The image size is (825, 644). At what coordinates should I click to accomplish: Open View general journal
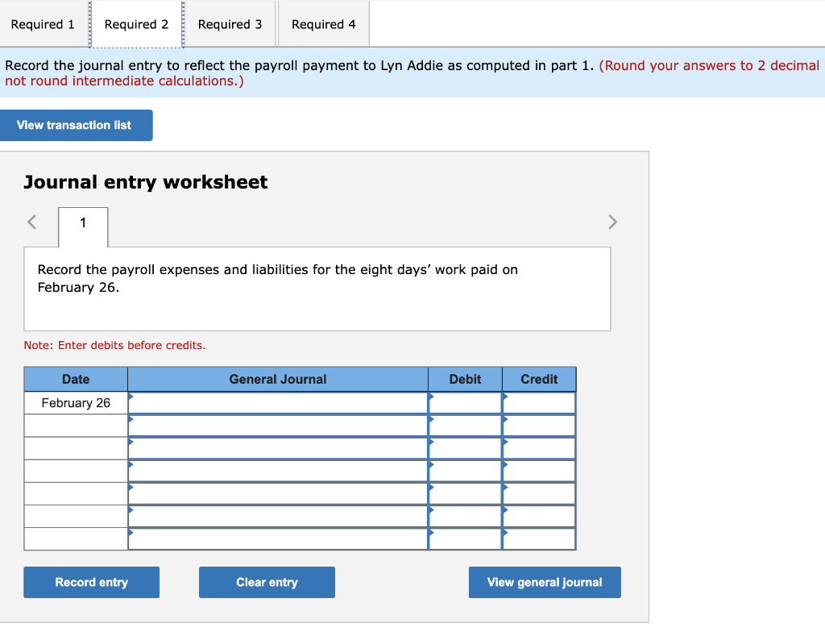[x=545, y=582]
